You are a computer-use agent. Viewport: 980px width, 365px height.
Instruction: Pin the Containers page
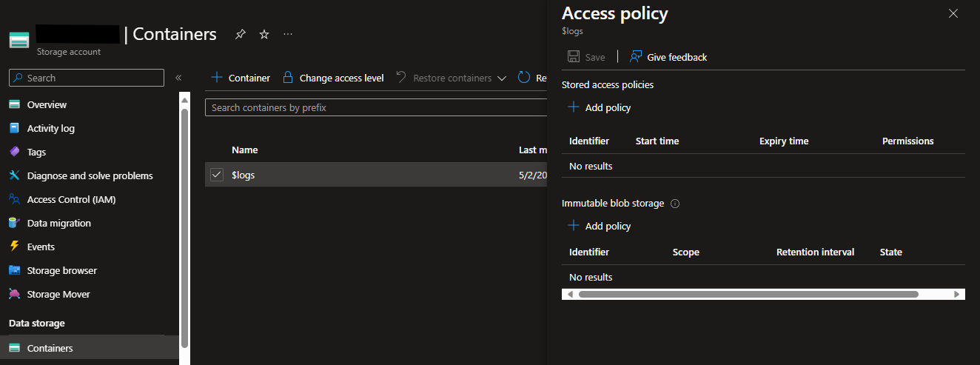tap(240, 34)
